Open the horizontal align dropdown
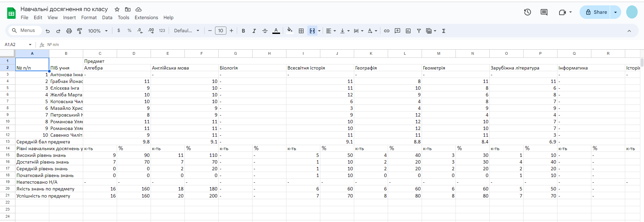Viewport: 644px width, 222px height. click(331, 31)
